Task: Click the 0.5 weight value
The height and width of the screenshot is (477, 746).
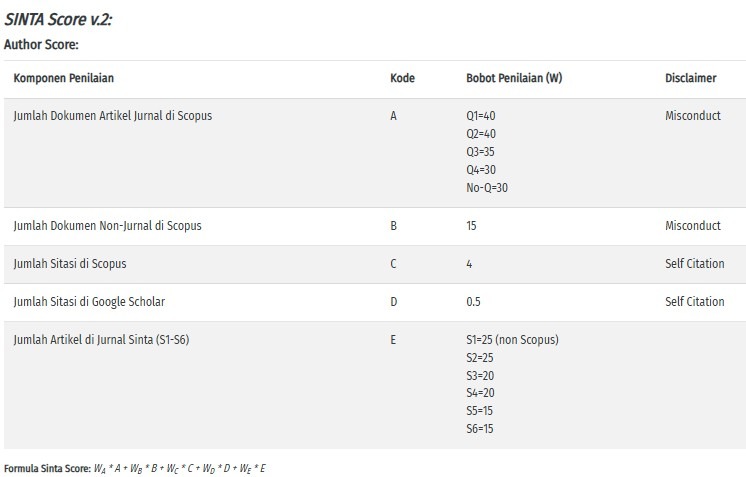Action: (x=473, y=302)
